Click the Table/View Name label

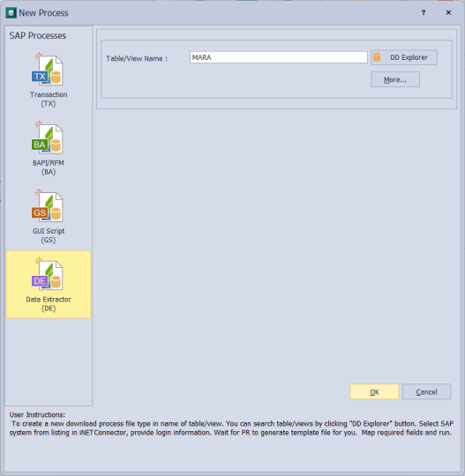[137, 58]
